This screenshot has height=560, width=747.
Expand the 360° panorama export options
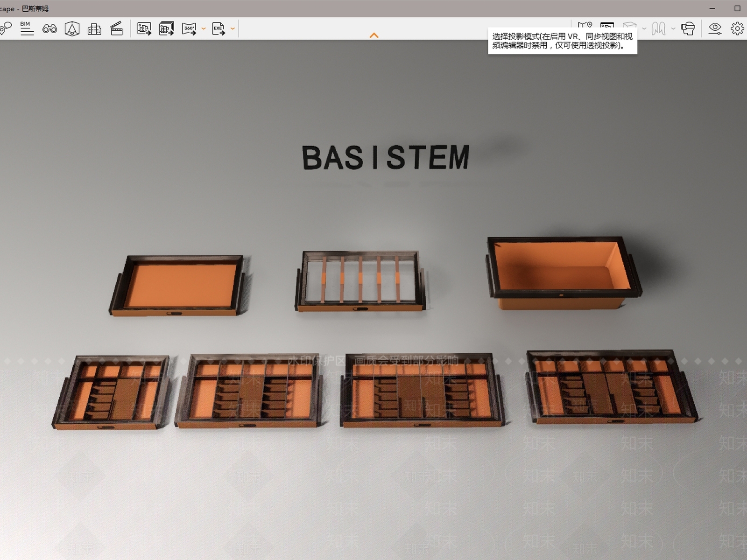click(204, 29)
